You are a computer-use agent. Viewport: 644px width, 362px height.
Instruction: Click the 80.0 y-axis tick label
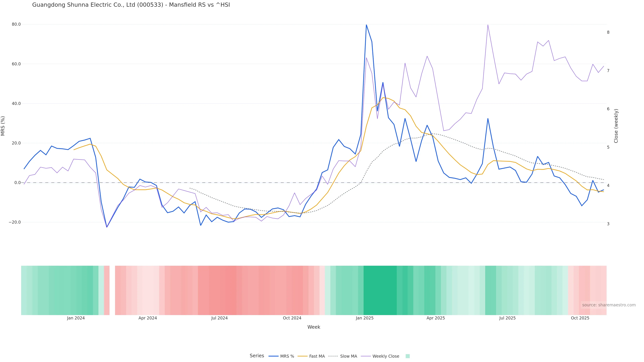coord(16,24)
